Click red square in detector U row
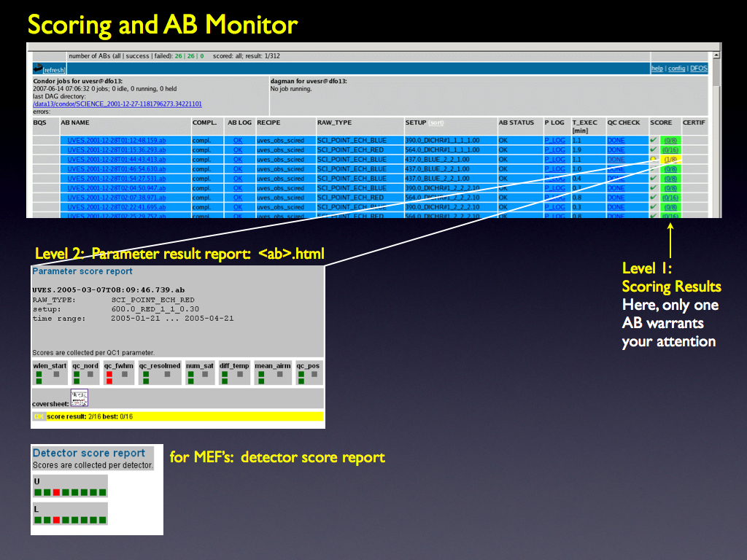 57,492
